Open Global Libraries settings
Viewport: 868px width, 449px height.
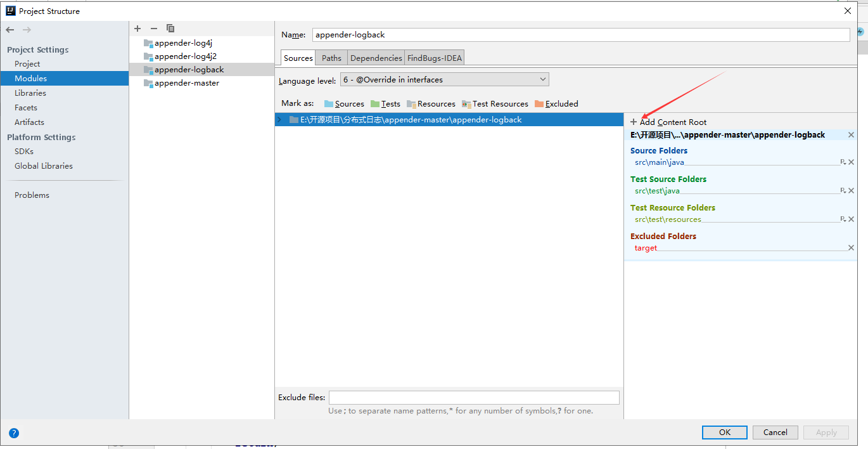tap(44, 166)
